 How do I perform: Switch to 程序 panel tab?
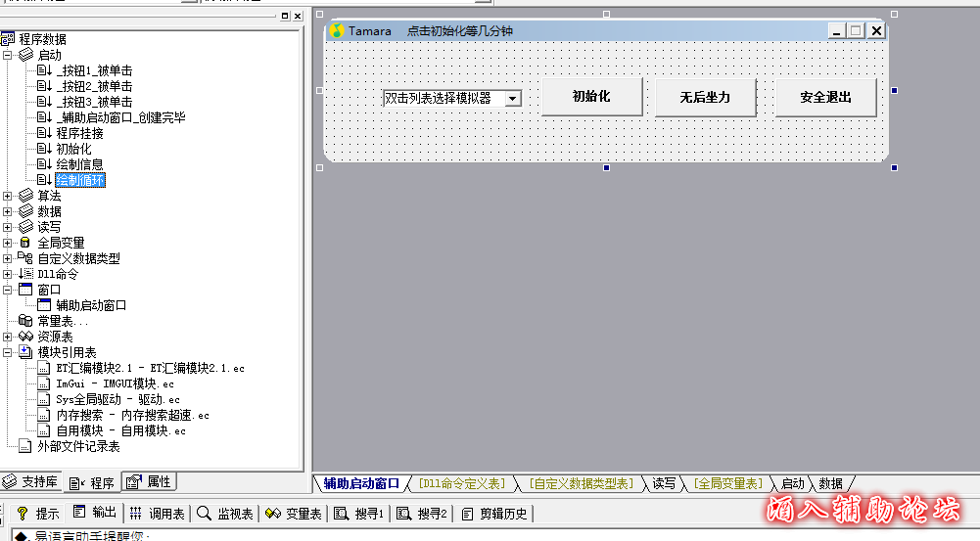point(92,483)
